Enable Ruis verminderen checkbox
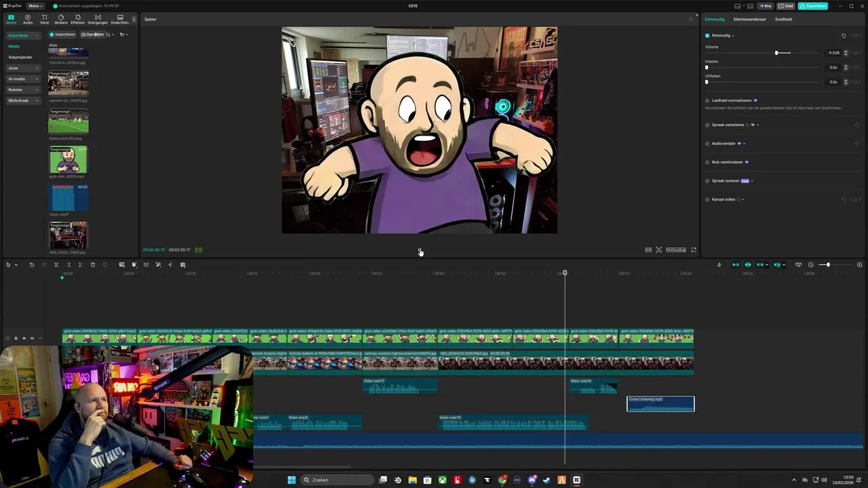Screen dimensions: 868x488 tap(707, 162)
